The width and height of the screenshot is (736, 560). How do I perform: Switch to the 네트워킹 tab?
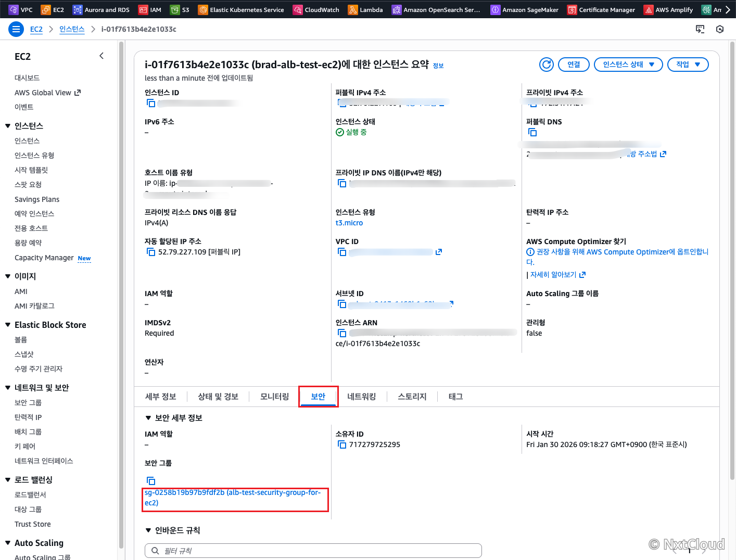(x=362, y=397)
